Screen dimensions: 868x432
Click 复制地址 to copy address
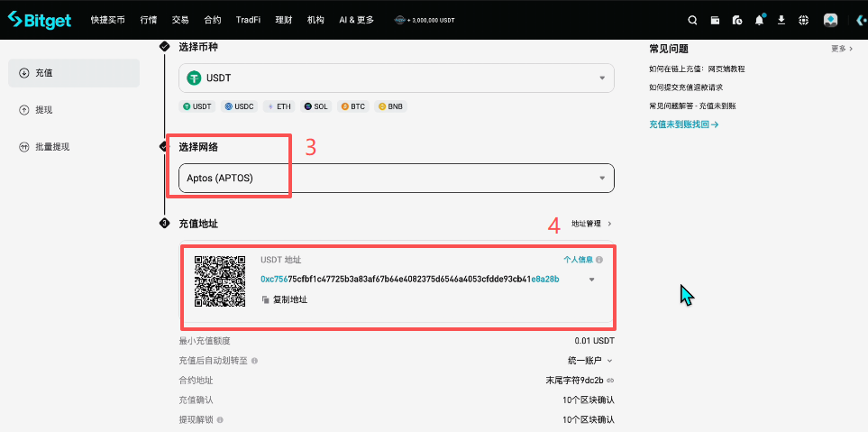290,299
